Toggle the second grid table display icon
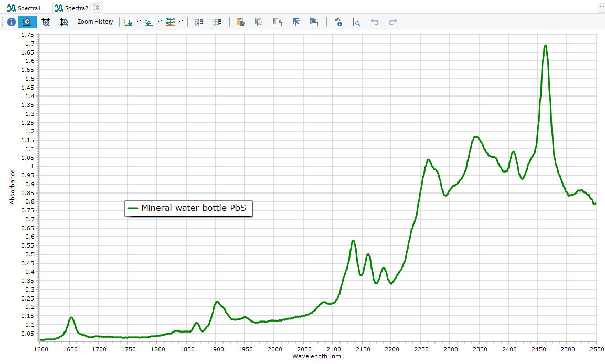This screenshot has width=605, height=364. tap(217, 22)
